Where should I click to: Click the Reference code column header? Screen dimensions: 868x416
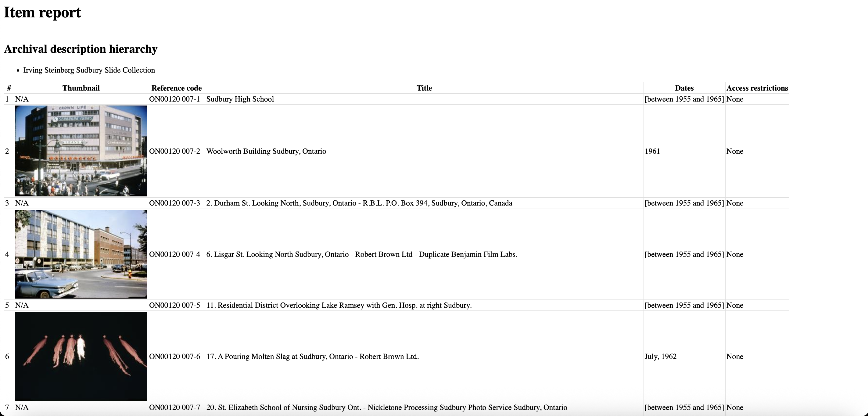pyautogui.click(x=176, y=88)
